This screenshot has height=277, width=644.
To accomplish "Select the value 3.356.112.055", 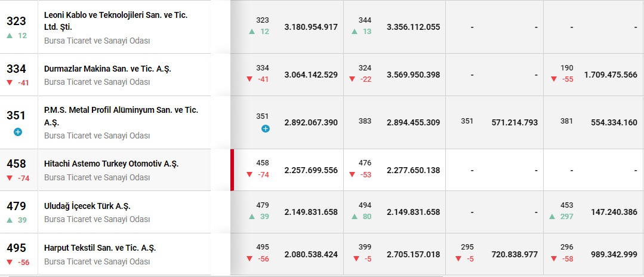I will pos(413,27).
